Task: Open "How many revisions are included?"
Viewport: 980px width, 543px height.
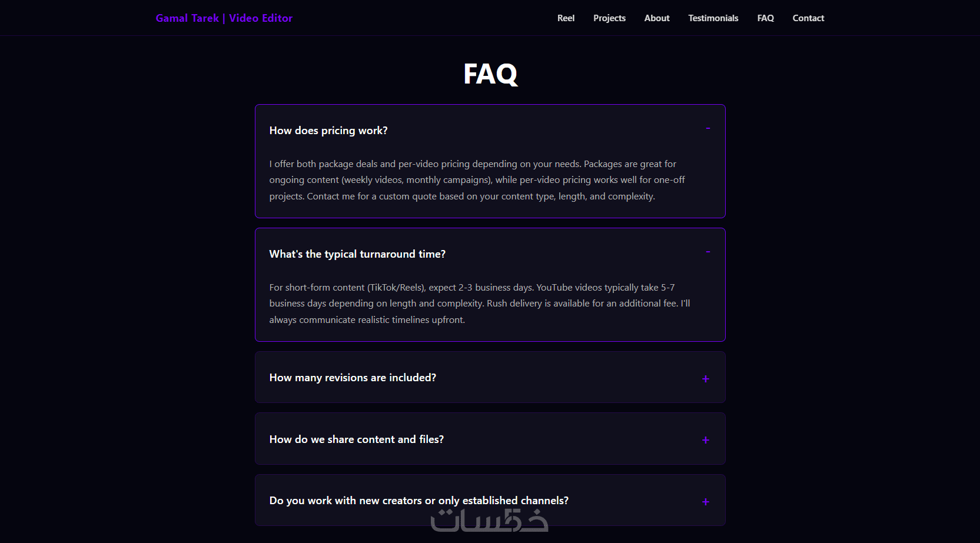Action: coord(353,378)
